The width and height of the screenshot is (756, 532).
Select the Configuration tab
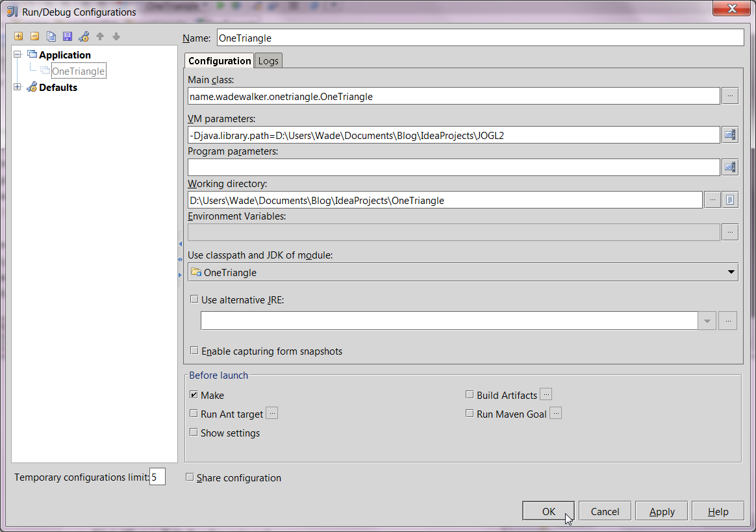(x=219, y=60)
